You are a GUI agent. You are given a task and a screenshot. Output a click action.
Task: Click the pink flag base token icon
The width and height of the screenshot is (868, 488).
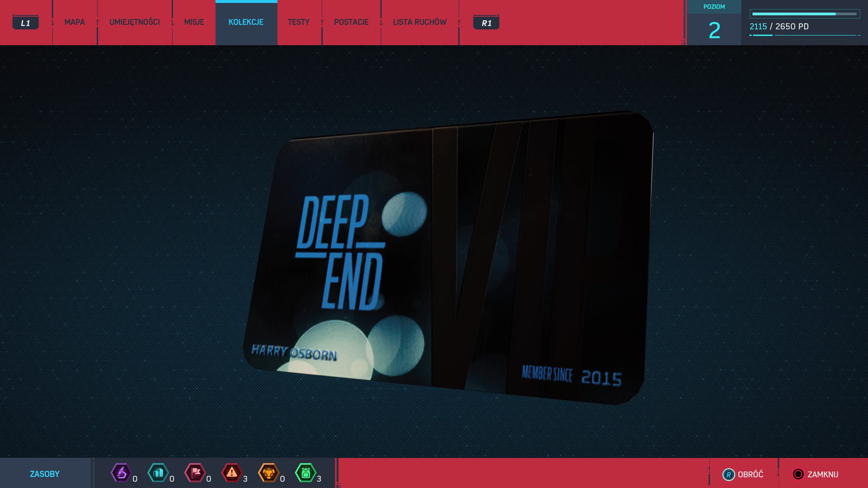click(x=195, y=473)
